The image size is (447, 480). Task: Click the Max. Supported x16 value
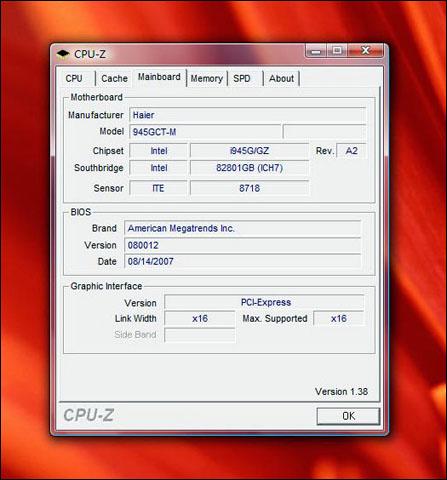click(x=339, y=319)
